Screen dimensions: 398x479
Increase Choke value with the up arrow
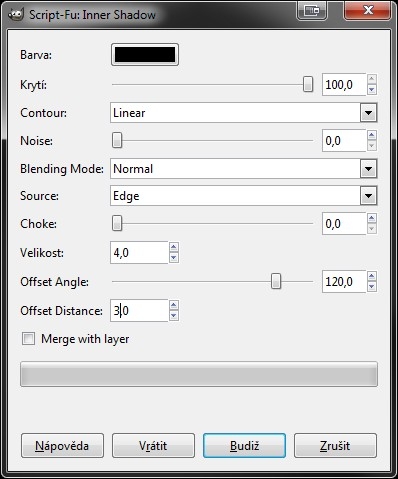click(x=372, y=218)
